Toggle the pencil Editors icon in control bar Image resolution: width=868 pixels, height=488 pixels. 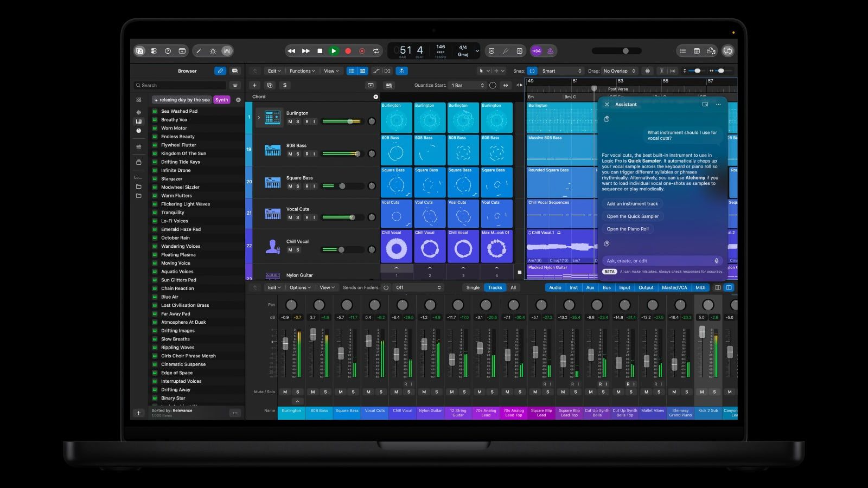click(199, 51)
